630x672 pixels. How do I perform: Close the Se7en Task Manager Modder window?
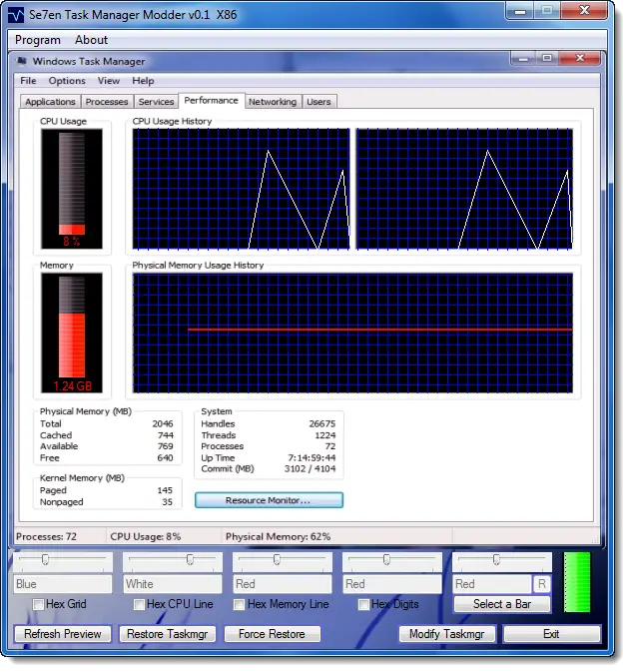pos(584,11)
